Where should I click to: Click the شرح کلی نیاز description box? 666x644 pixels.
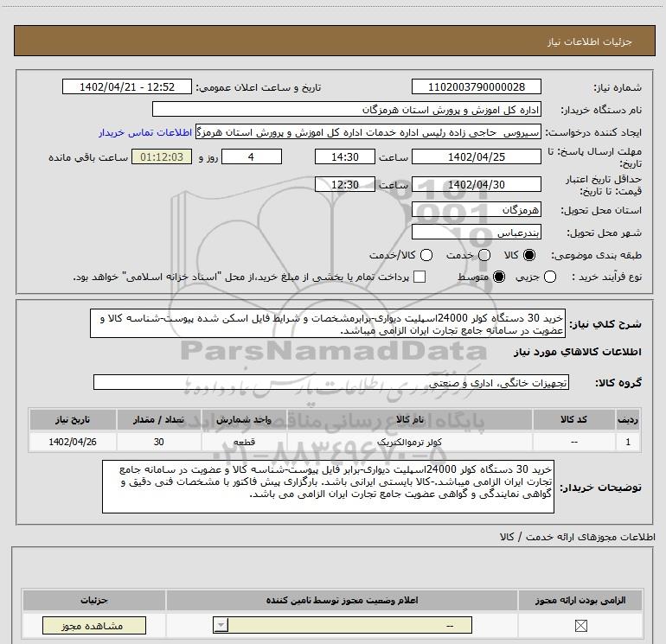328,323
